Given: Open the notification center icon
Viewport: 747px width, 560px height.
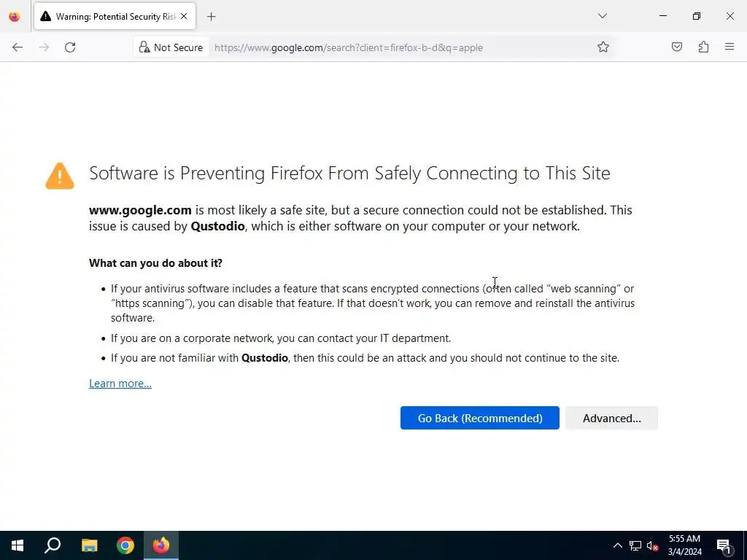Looking at the screenshot, I should pyautogui.click(x=724, y=545).
